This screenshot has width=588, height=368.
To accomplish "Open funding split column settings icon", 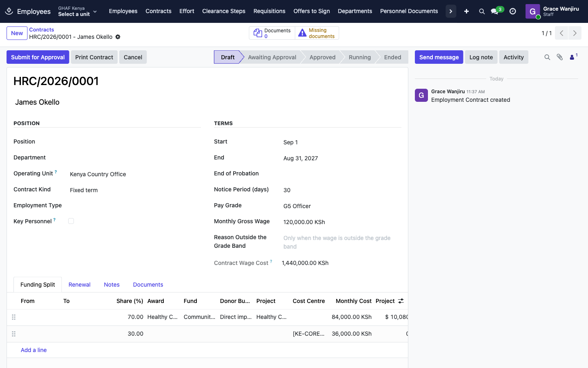I will 401,301.
